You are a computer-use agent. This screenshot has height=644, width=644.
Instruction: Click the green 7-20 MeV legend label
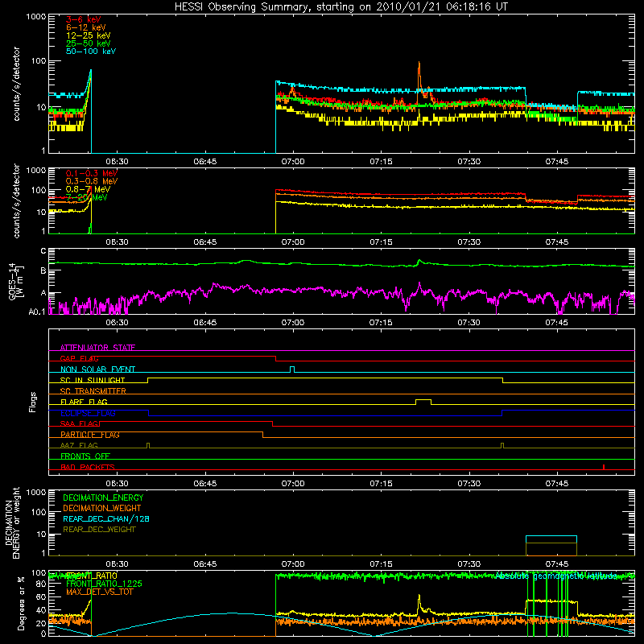87,197
